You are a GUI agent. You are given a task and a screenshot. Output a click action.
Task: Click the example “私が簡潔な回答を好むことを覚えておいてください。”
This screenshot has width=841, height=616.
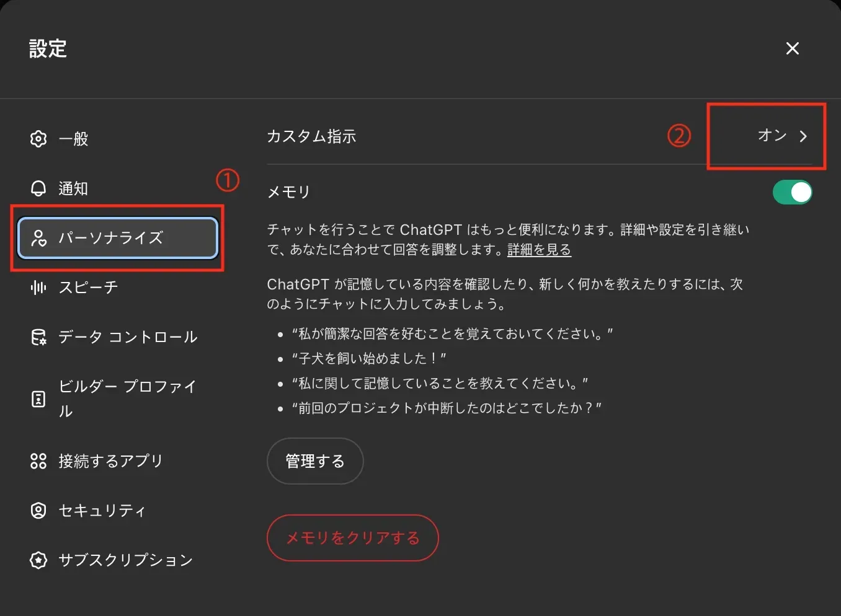coord(453,333)
